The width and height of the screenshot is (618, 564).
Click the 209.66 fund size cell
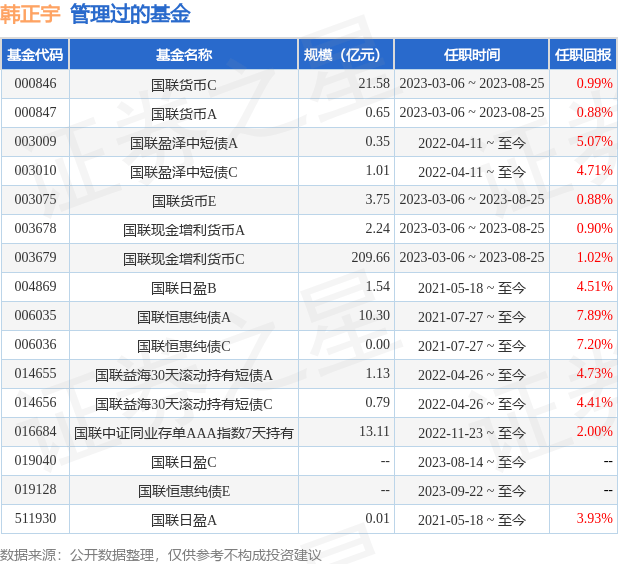coord(370,258)
